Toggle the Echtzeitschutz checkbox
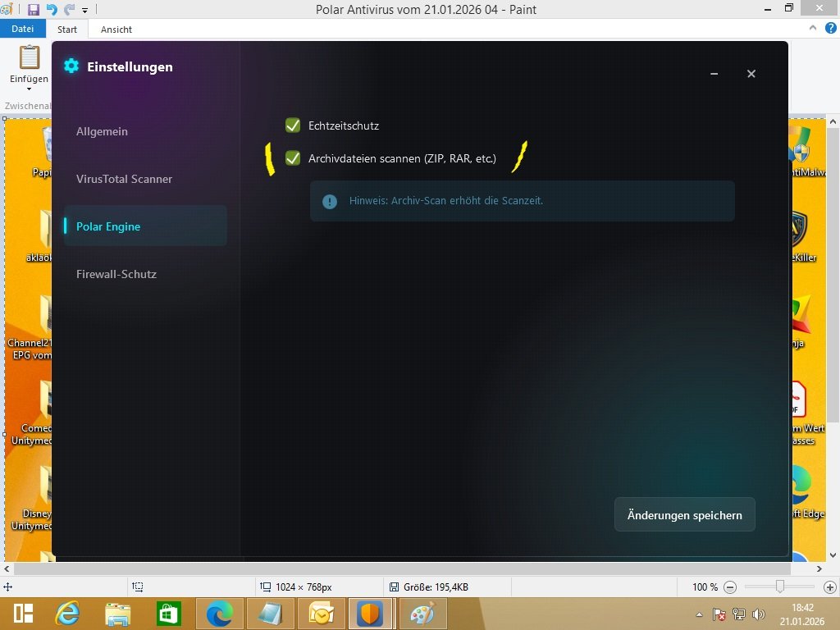The width and height of the screenshot is (840, 630). coord(293,126)
